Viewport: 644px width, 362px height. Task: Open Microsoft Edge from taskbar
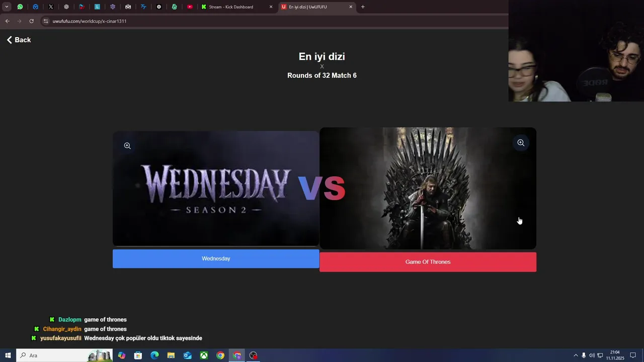coord(154,355)
